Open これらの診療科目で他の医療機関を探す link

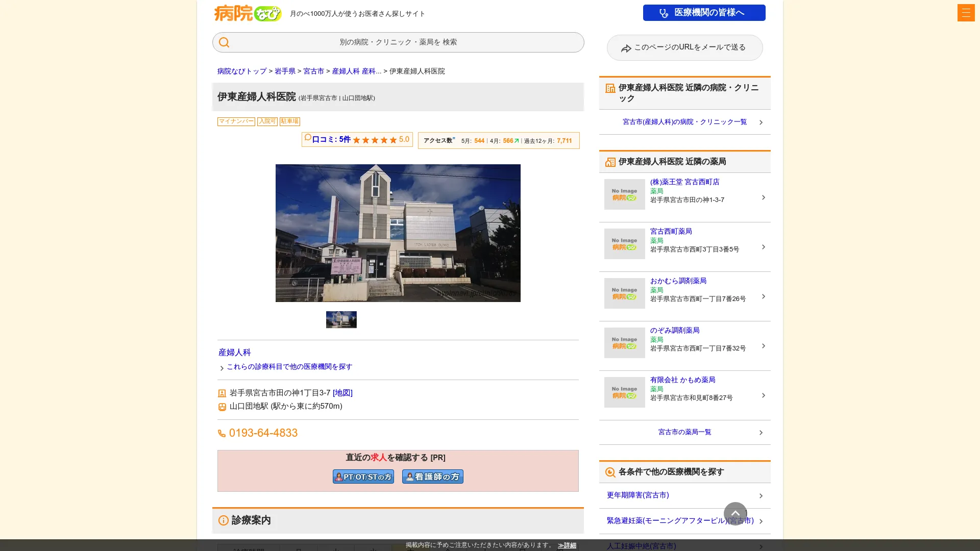[289, 367]
